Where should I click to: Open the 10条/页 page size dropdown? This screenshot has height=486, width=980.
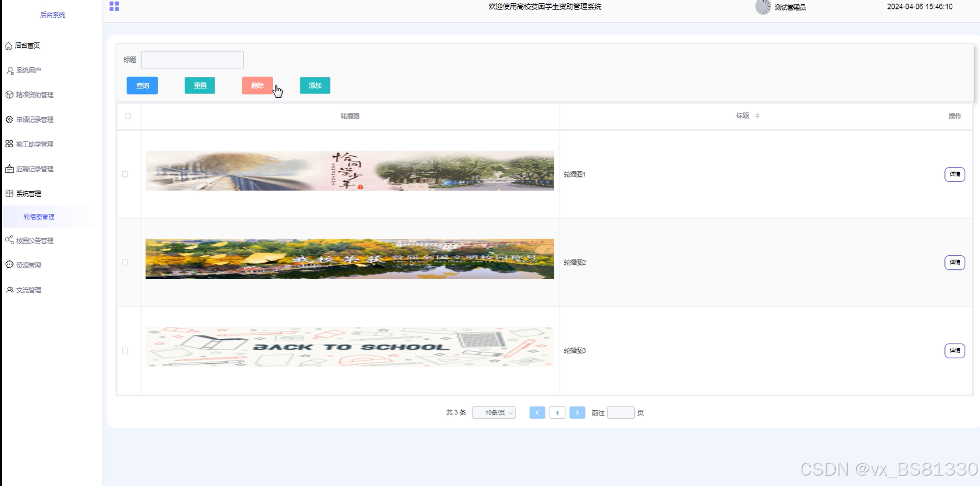[x=494, y=412]
